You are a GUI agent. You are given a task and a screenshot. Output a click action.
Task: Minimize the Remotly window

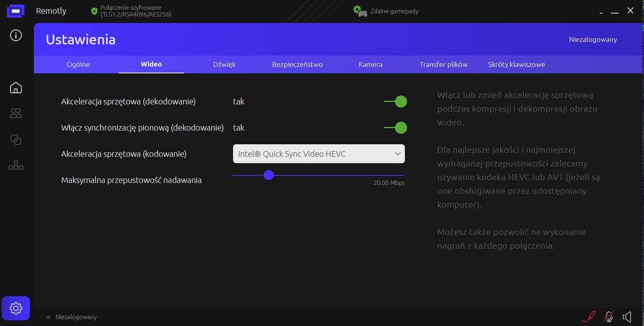[x=615, y=13]
